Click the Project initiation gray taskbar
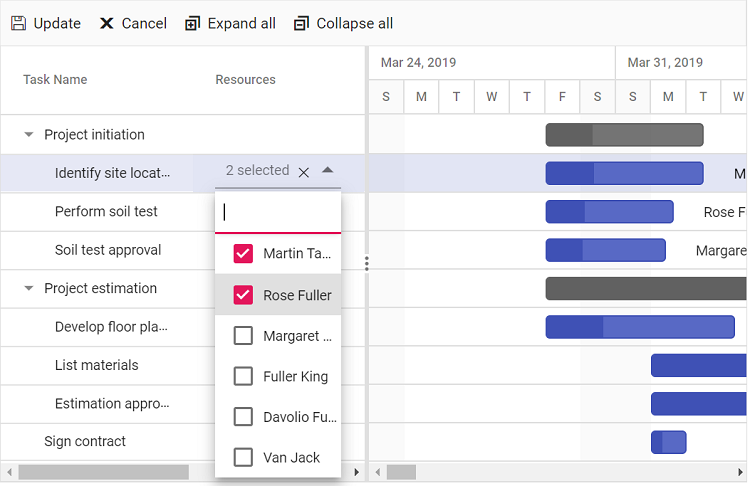This screenshot has width=750, height=486. coord(624,135)
